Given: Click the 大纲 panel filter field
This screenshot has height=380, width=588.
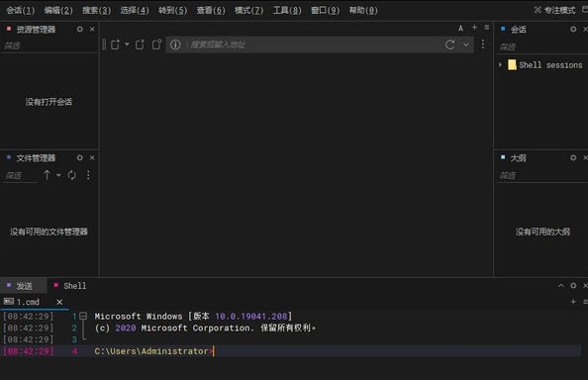Looking at the screenshot, I should click(541, 175).
